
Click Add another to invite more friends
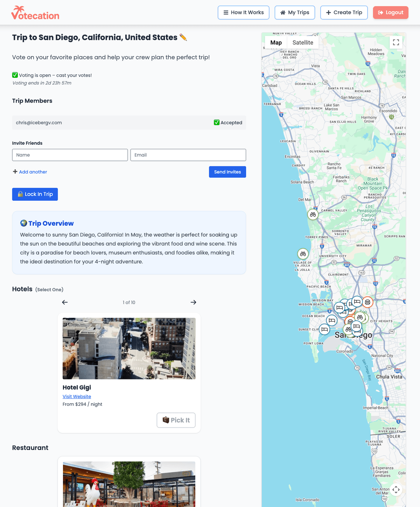point(30,172)
